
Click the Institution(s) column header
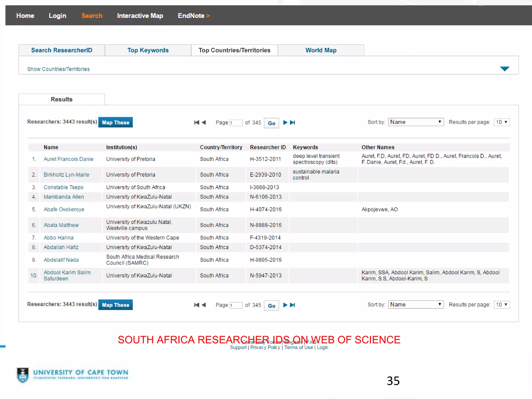click(122, 147)
